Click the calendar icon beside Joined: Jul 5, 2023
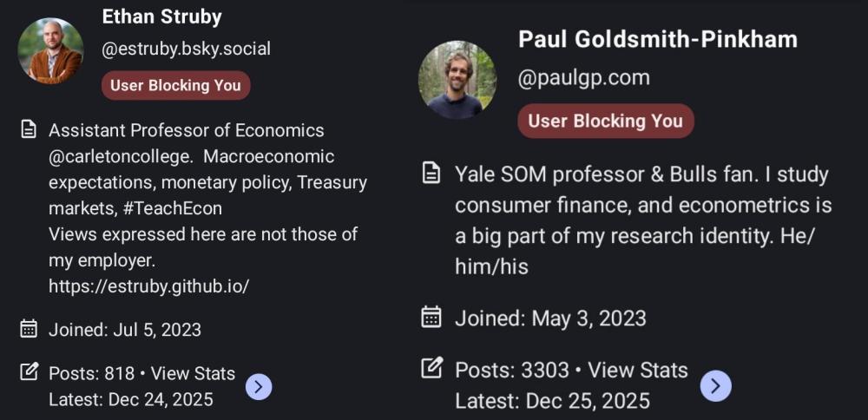 click(29, 329)
